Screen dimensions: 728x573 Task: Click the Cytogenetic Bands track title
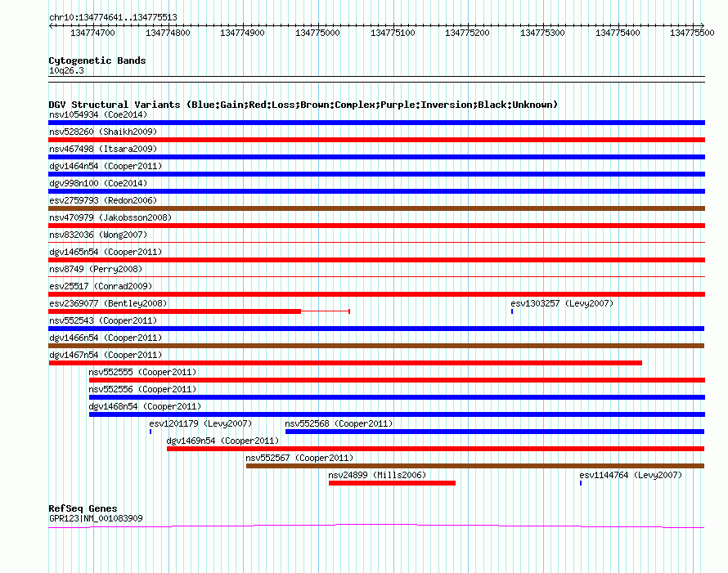pos(97,60)
